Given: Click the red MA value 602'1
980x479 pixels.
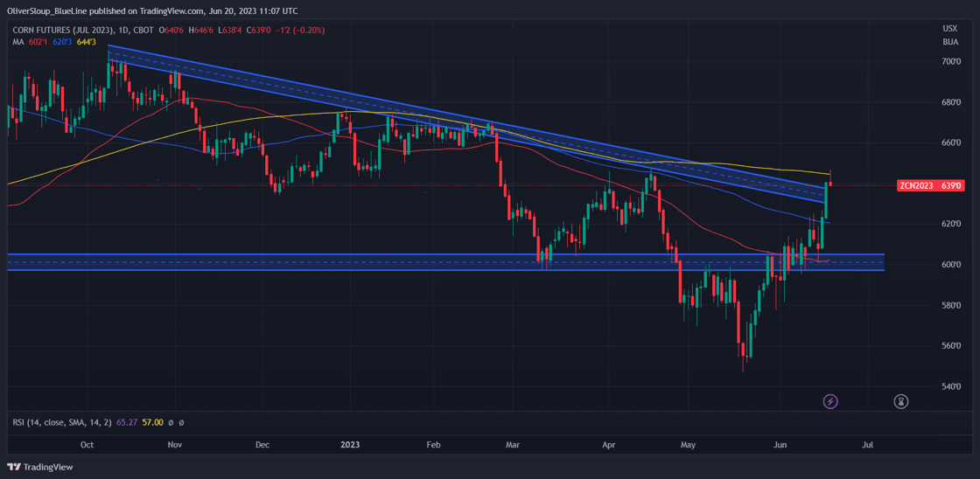Looking at the screenshot, I should tap(38, 42).
